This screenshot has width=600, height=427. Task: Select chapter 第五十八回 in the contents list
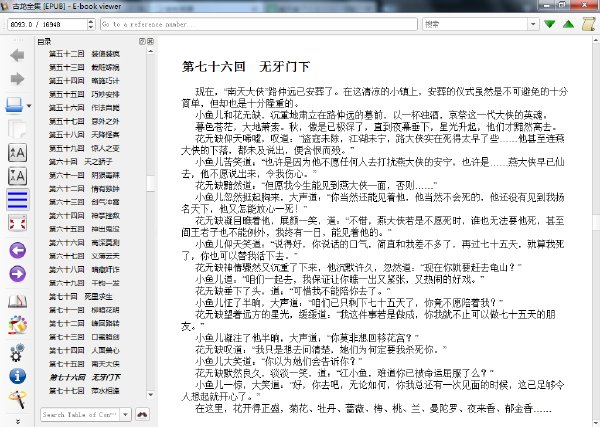84,135
